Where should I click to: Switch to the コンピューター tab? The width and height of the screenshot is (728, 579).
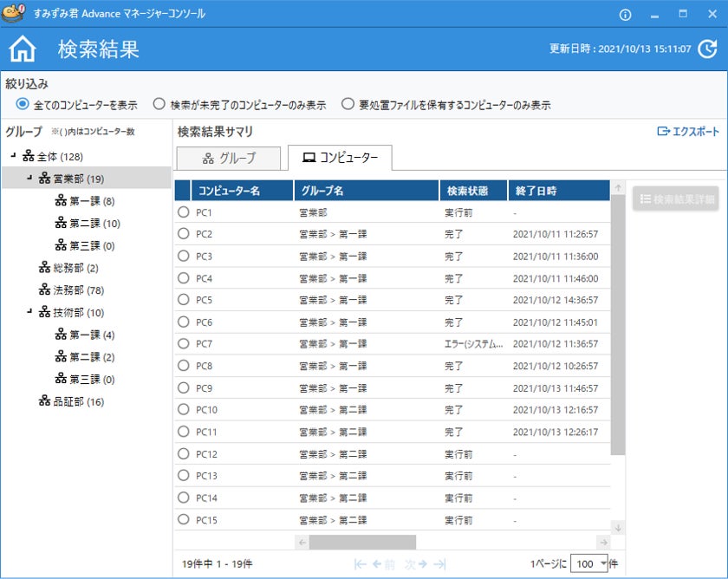(x=340, y=158)
